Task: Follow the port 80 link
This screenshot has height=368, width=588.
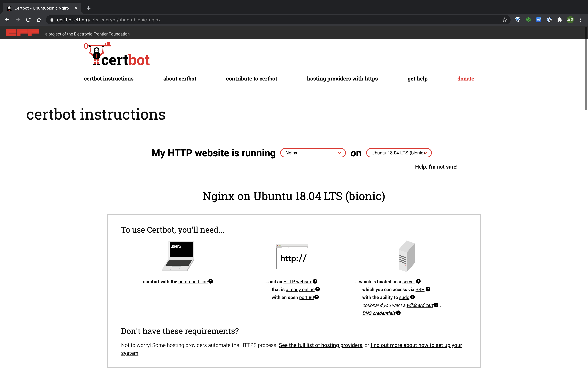Action: [306, 297]
